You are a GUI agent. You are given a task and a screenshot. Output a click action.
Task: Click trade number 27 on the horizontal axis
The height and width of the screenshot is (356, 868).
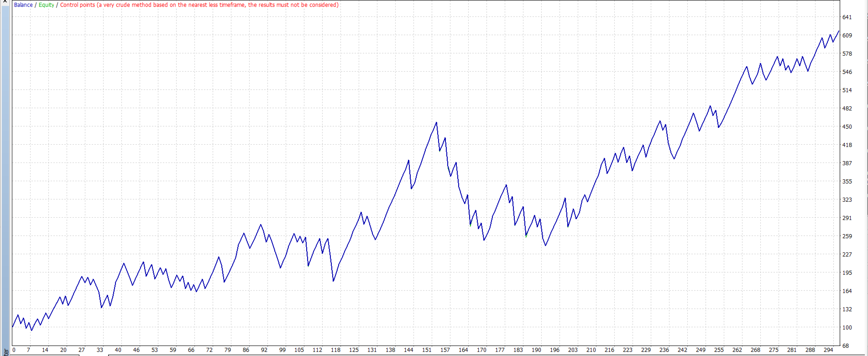[x=81, y=350]
